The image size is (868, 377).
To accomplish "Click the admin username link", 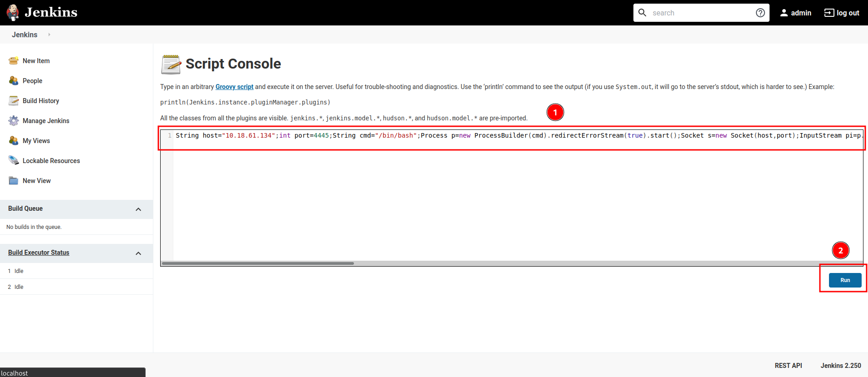I will coord(801,13).
